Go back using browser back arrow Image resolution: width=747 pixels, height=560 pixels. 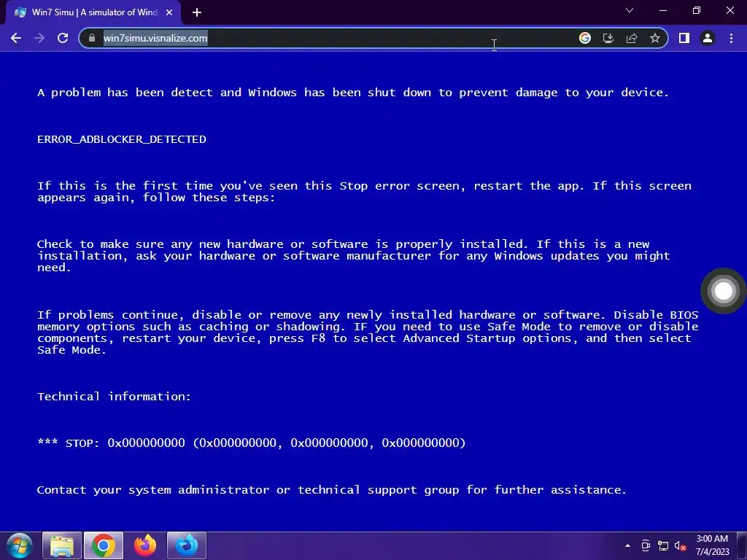click(x=16, y=38)
